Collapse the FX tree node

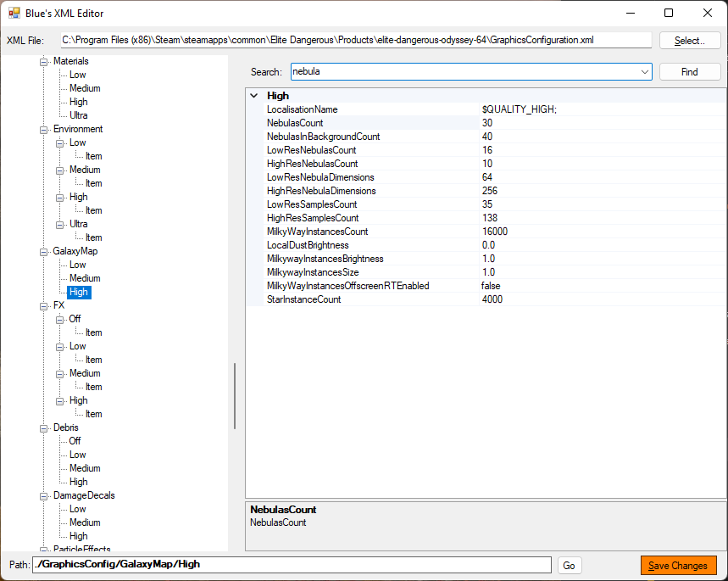click(43, 306)
